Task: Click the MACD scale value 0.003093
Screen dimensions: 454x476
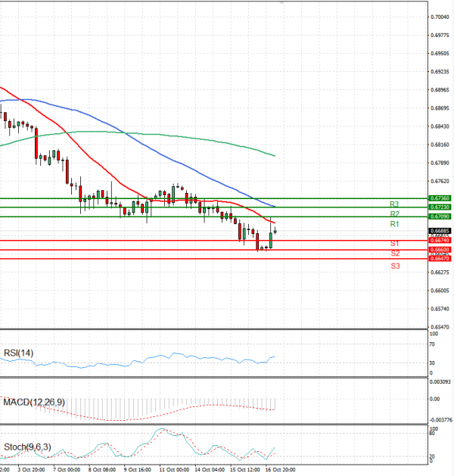Action: tap(440, 381)
